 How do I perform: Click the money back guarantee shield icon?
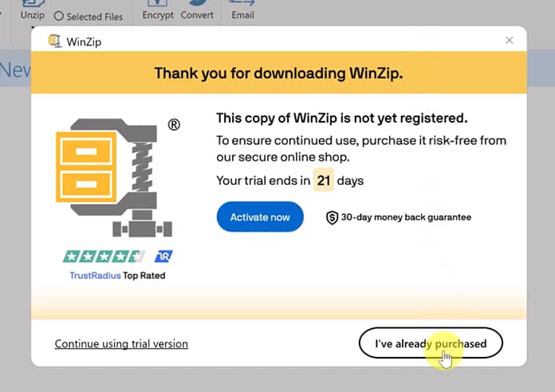(x=333, y=218)
